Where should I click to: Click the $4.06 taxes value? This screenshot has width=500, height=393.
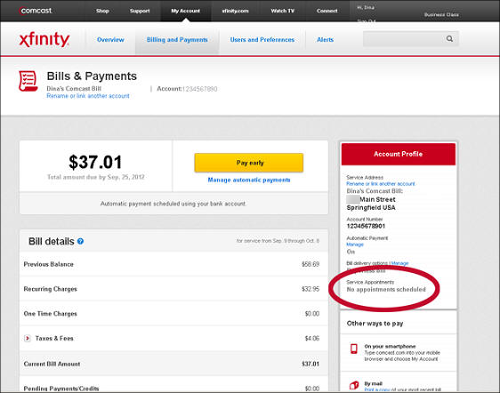point(312,338)
